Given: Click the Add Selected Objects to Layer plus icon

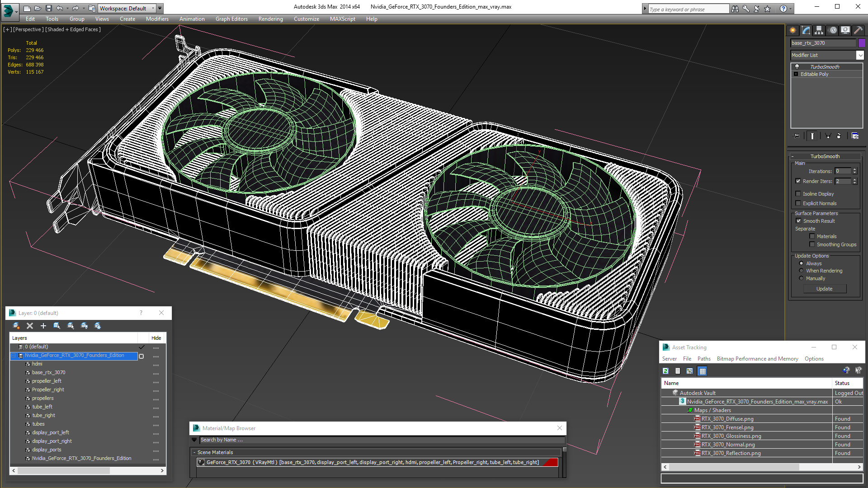Looking at the screenshot, I should (x=43, y=326).
